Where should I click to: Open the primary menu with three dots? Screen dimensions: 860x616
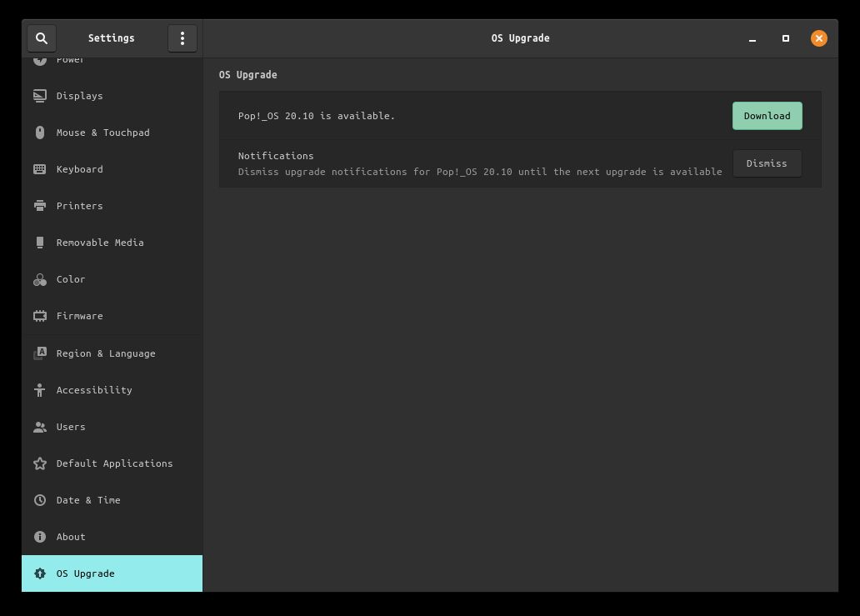point(182,38)
